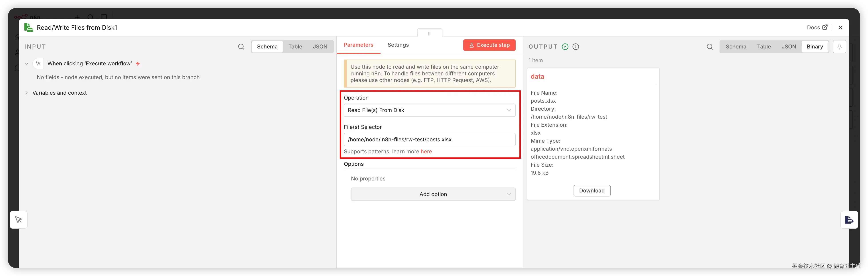This screenshot has height=276, width=868.
Task: Open the Add option dropdown
Action: point(433,194)
